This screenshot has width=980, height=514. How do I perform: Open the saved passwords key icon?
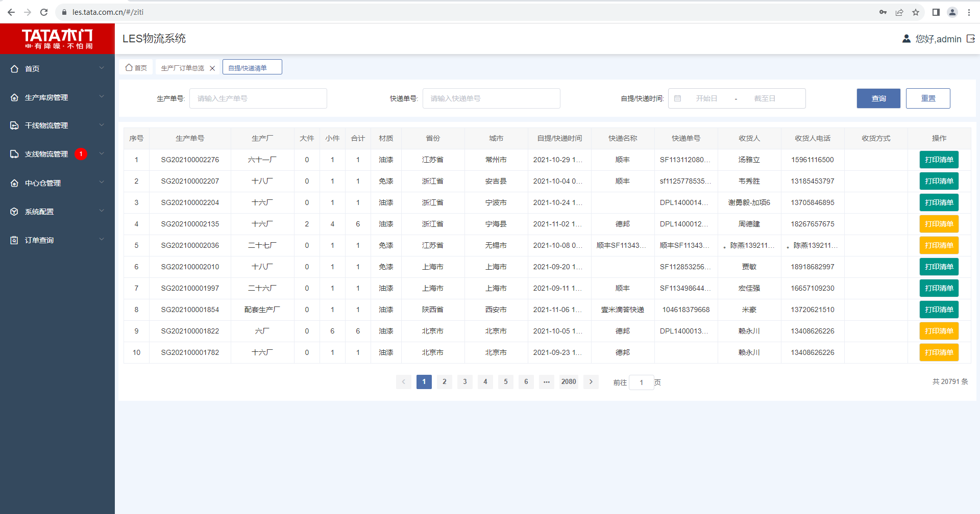point(883,12)
